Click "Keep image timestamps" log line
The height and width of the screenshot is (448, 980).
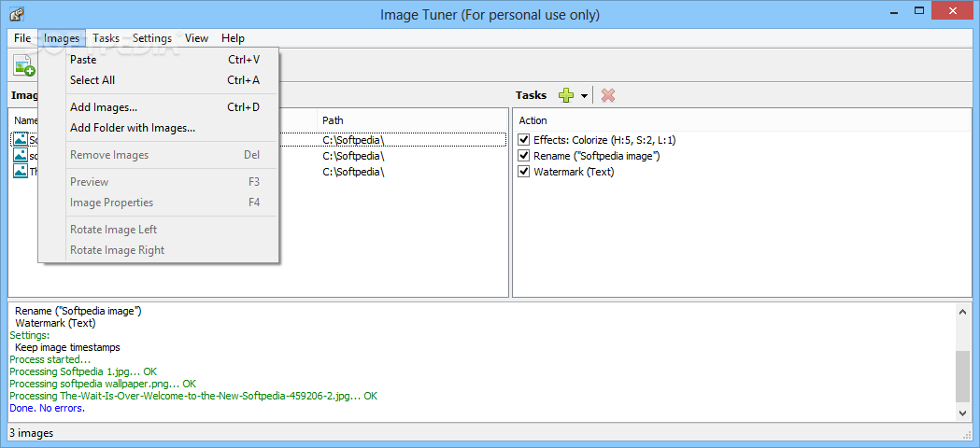pyautogui.click(x=67, y=347)
